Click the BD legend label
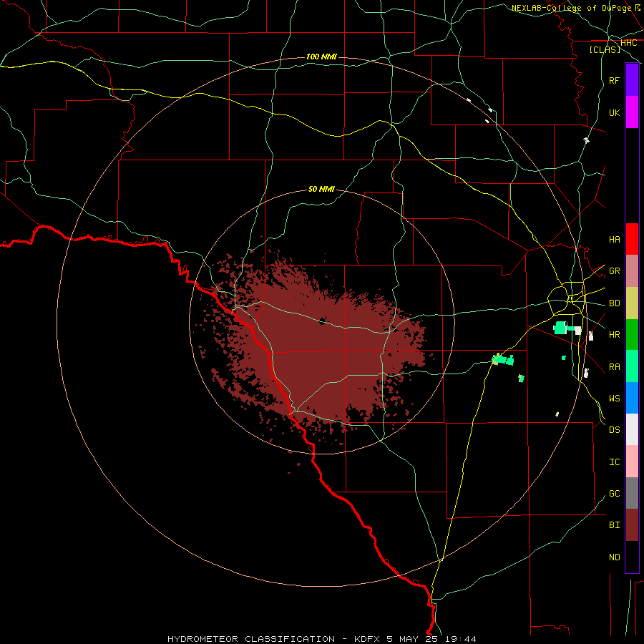 (614, 303)
